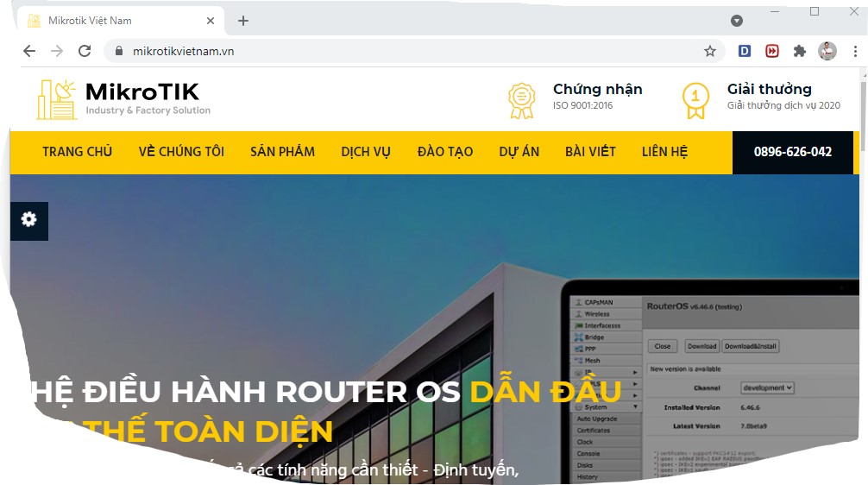The width and height of the screenshot is (868, 485).
Task: Open the DỊCH VỤ menu item
Action: pyautogui.click(x=366, y=152)
